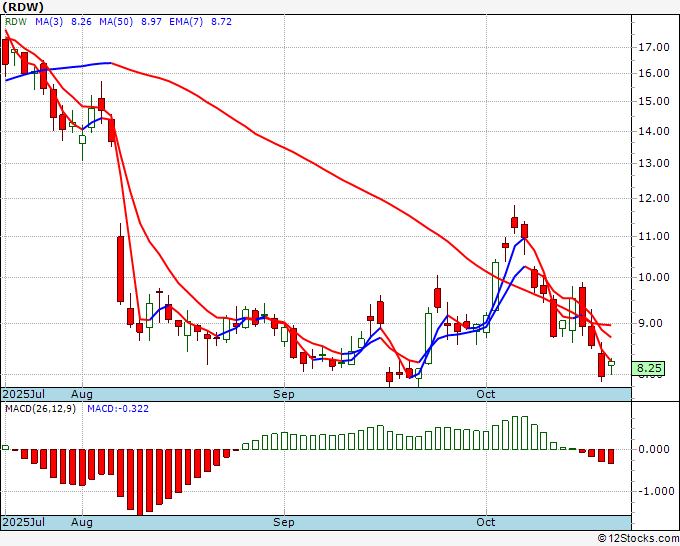Click the 17.00 price axis label

[654, 47]
